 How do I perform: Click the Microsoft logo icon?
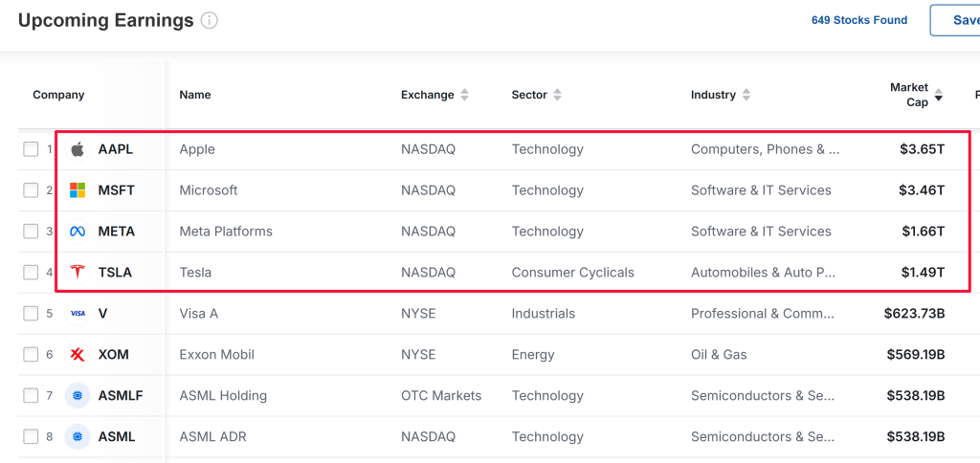[x=78, y=190]
